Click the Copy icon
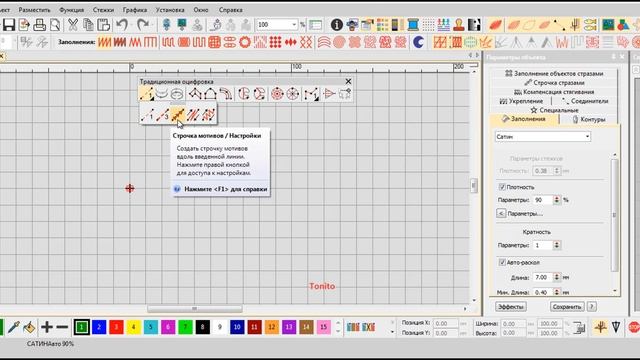 tap(88, 25)
